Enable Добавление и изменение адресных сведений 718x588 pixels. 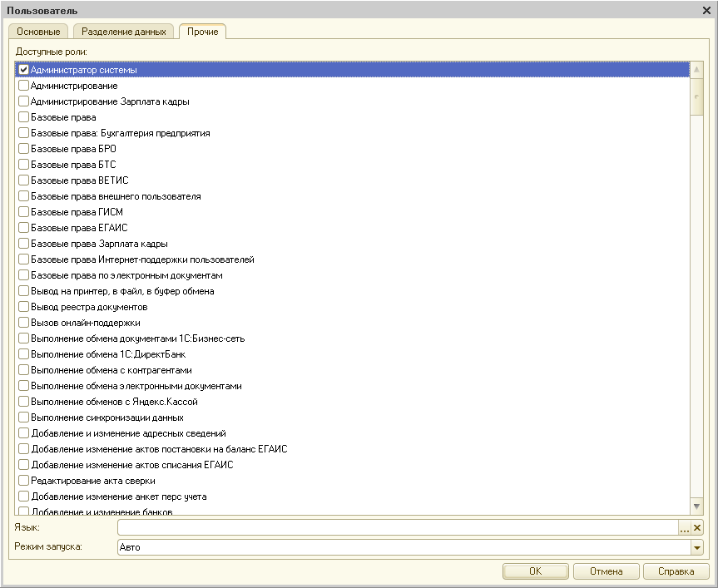coord(23,432)
